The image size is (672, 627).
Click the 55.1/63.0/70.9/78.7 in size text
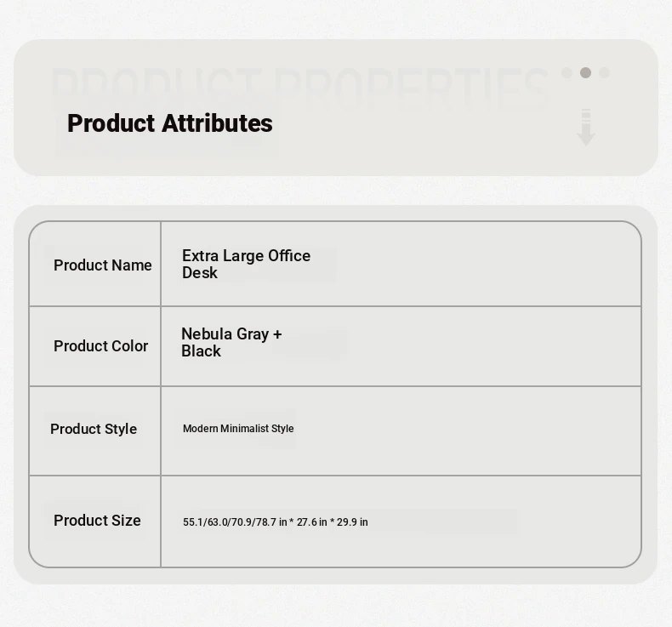click(235, 522)
